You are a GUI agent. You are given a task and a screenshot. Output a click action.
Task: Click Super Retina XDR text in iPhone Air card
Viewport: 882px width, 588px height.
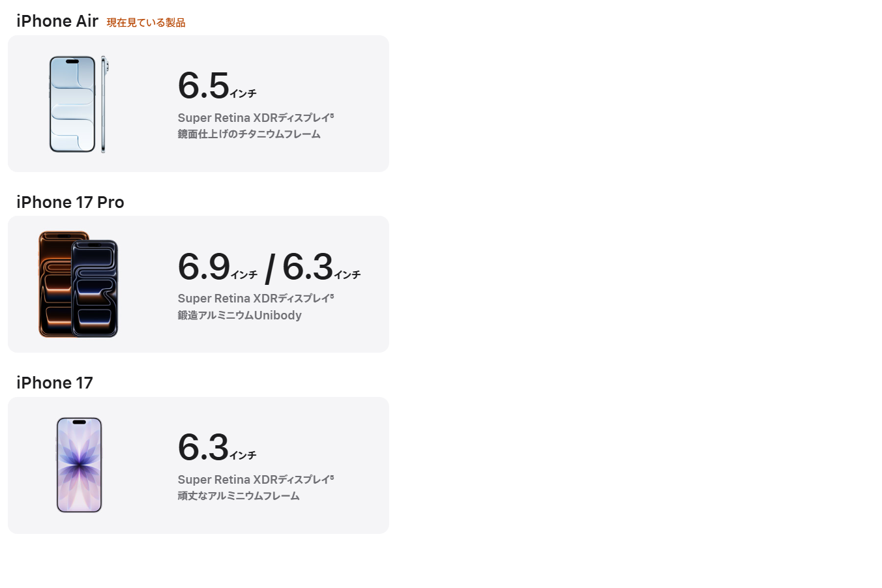coord(227,118)
